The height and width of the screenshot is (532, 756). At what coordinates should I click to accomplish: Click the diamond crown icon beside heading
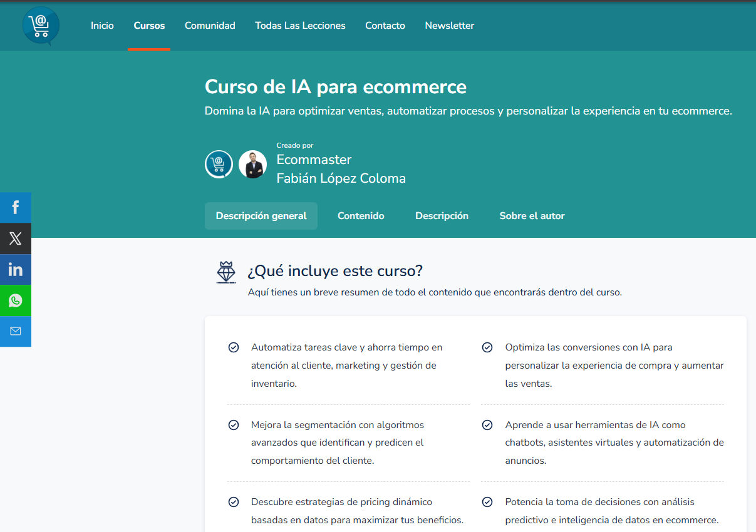point(226,272)
